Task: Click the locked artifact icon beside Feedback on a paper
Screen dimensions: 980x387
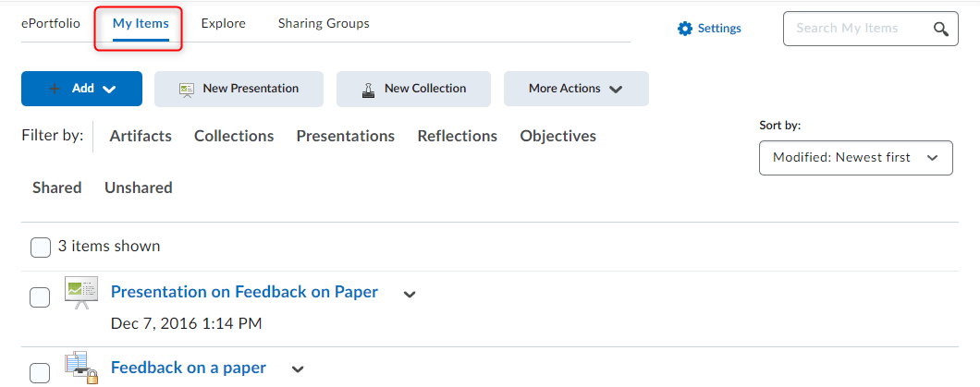Action: coord(77,368)
